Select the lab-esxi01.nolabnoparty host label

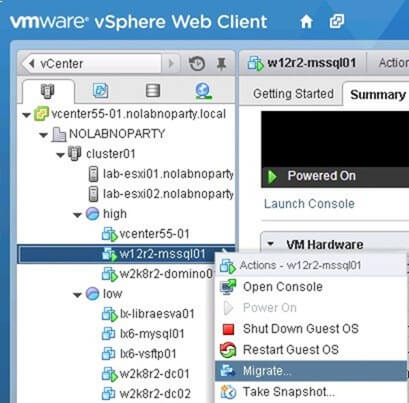168,174
